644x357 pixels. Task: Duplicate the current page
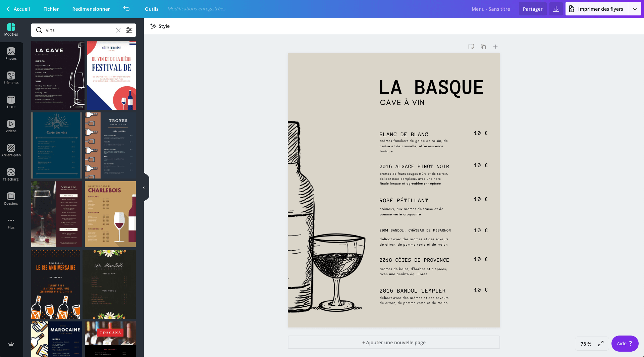click(483, 47)
